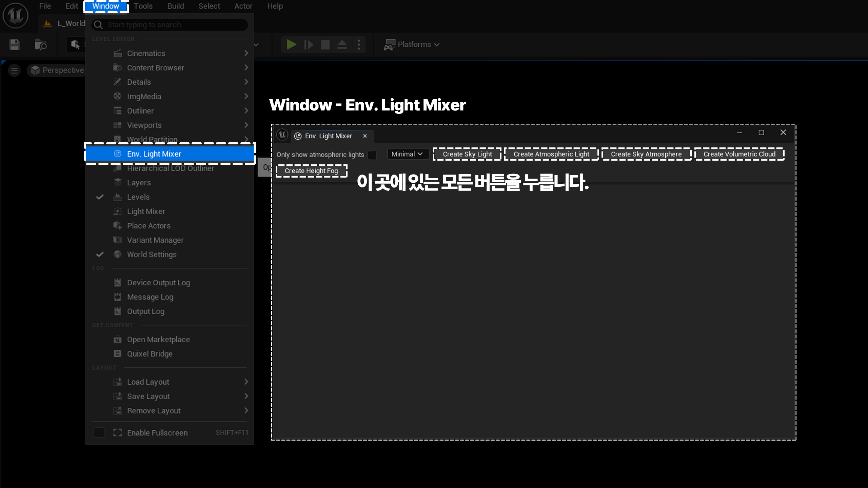Open the Device Output Log
This screenshot has width=868, height=488.
click(x=170, y=283)
